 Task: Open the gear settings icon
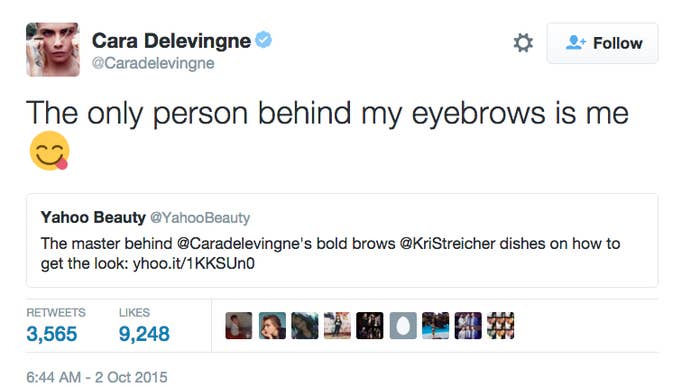point(523,43)
